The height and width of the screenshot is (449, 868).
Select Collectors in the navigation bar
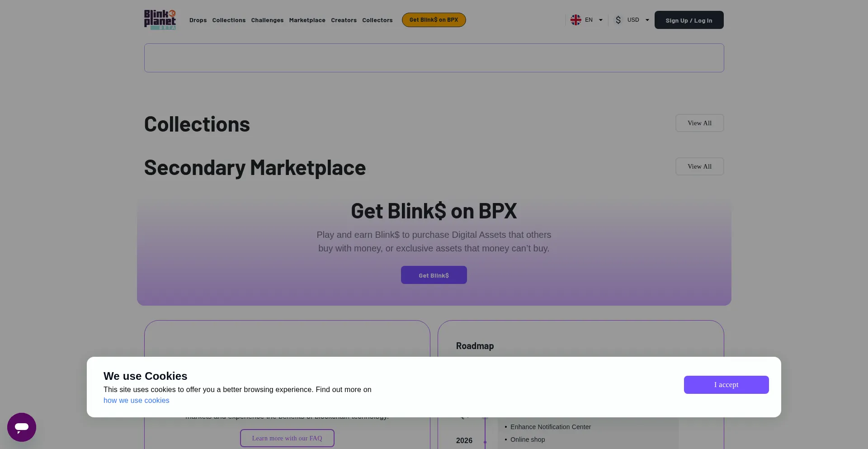377,20
